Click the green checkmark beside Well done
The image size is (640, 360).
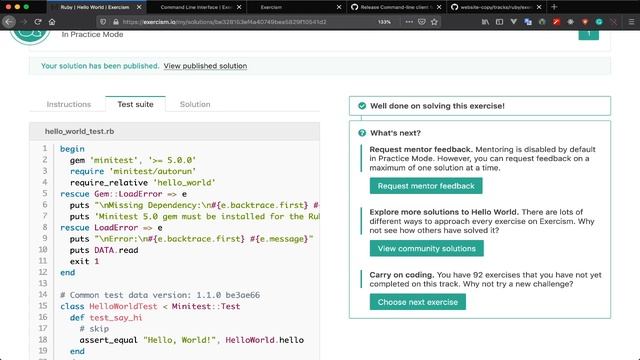point(362,106)
